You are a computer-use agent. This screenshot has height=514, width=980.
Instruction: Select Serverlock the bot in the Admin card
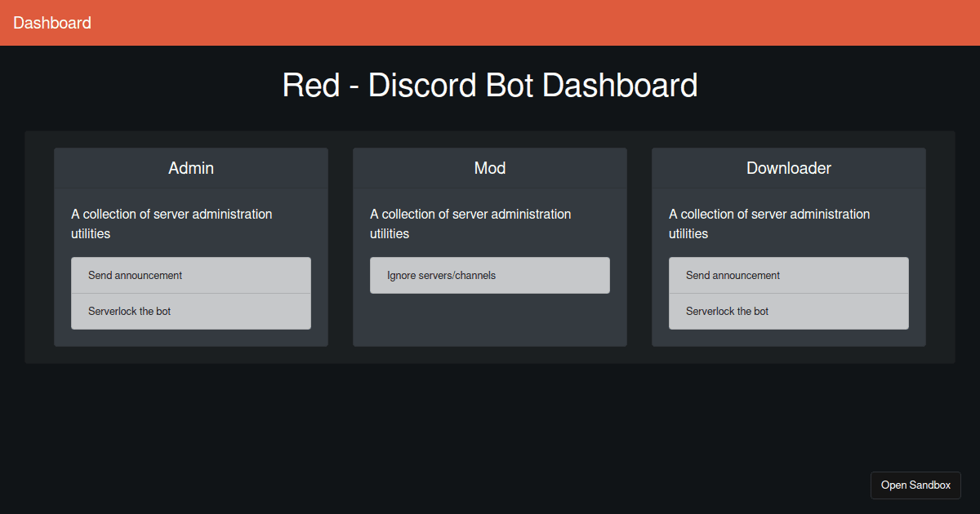(190, 311)
